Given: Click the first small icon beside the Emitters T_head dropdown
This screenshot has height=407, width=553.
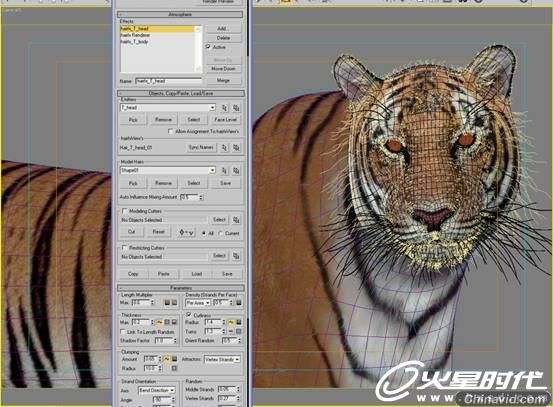Looking at the screenshot, I should tap(224, 108).
